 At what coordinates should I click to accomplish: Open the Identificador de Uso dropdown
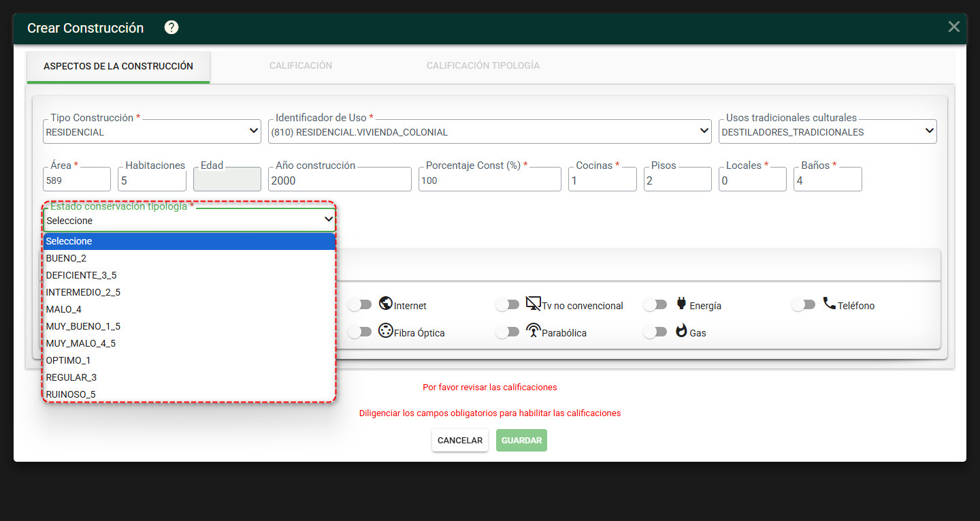click(490, 132)
